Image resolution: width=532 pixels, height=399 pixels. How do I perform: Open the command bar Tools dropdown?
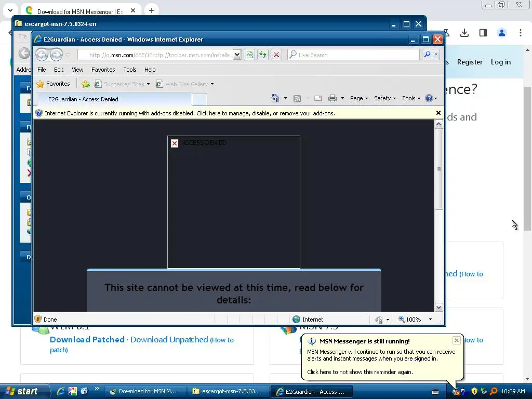411,98
